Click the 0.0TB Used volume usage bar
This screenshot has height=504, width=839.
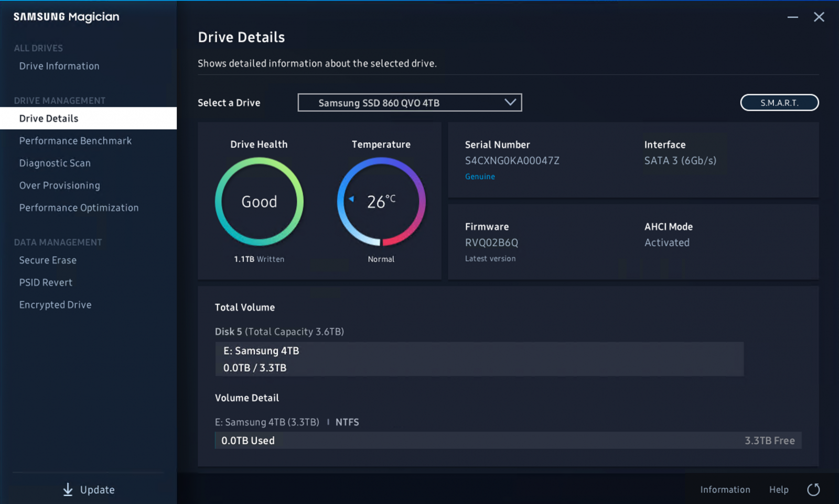click(x=508, y=441)
